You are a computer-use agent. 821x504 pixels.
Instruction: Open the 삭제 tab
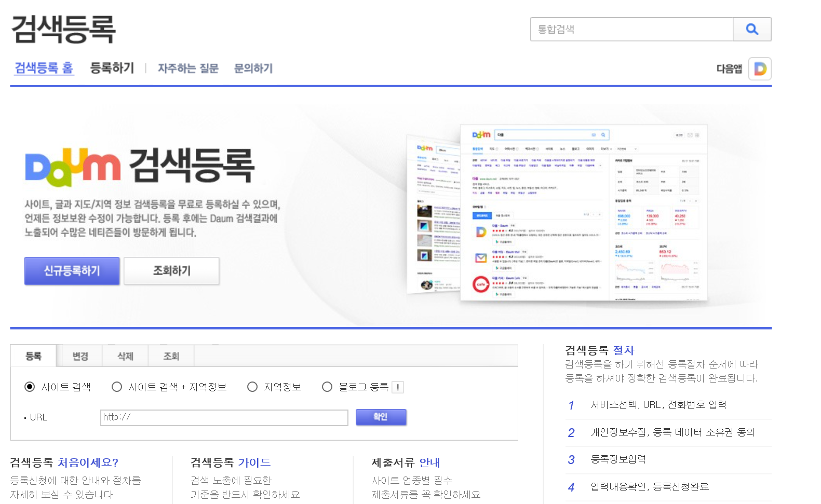(126, 356)
